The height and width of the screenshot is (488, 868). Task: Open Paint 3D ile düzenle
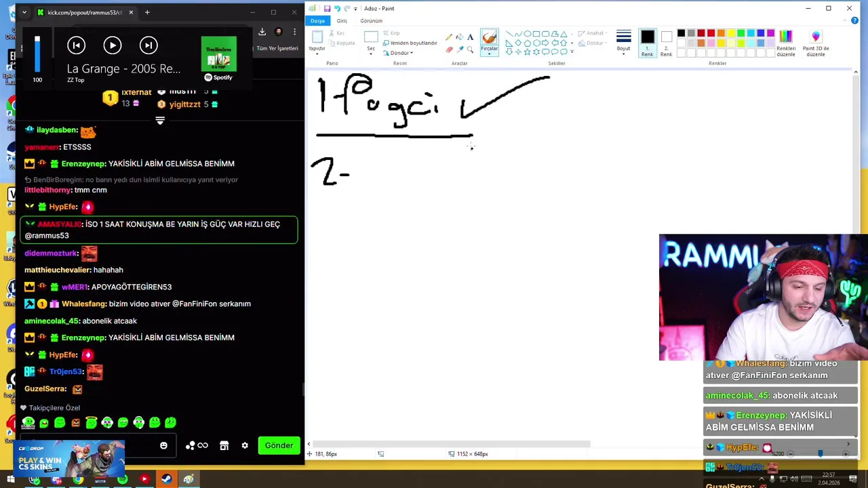coord(816,43)
